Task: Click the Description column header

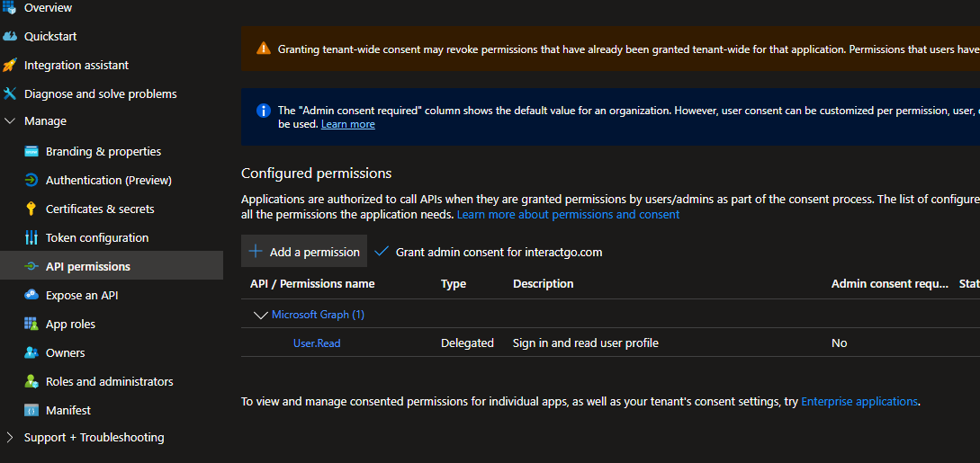Action: 544,284
